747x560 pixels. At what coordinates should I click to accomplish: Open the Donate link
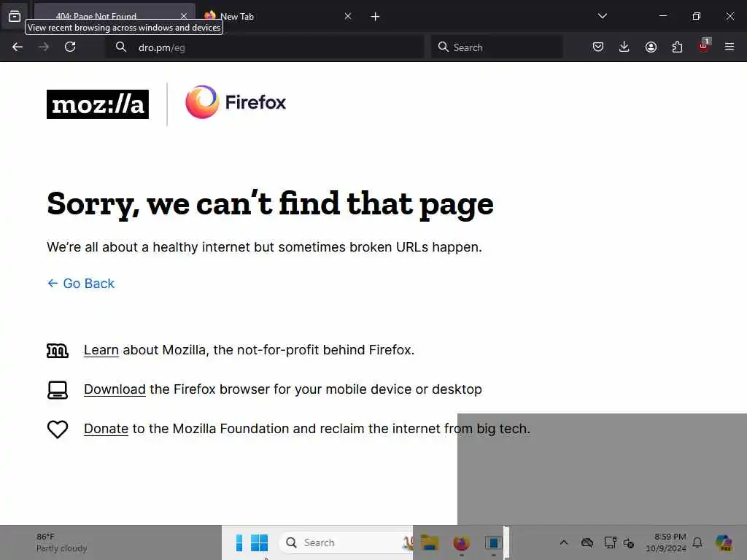106,429
